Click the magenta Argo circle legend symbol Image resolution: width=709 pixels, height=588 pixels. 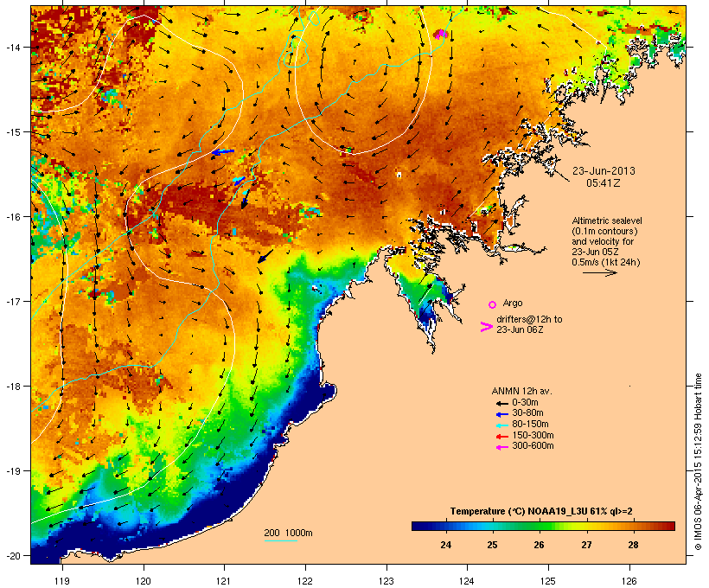coord(492,304)
